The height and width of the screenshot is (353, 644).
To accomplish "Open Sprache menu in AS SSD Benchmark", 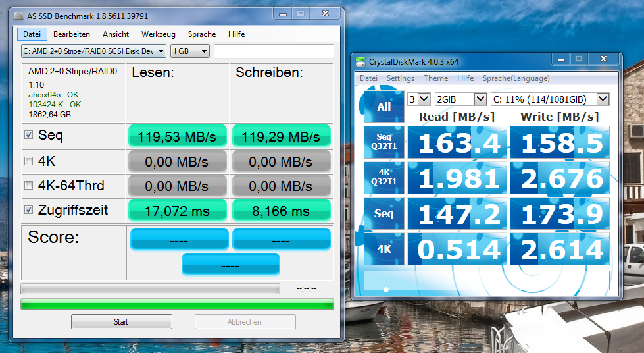I will [x=202, y=34].
